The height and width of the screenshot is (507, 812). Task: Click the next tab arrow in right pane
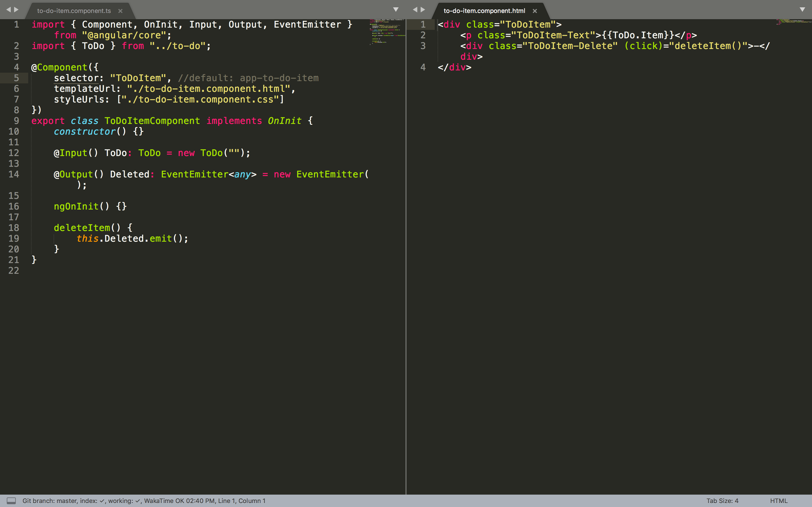pyautogui.click(x=423, y=10)
